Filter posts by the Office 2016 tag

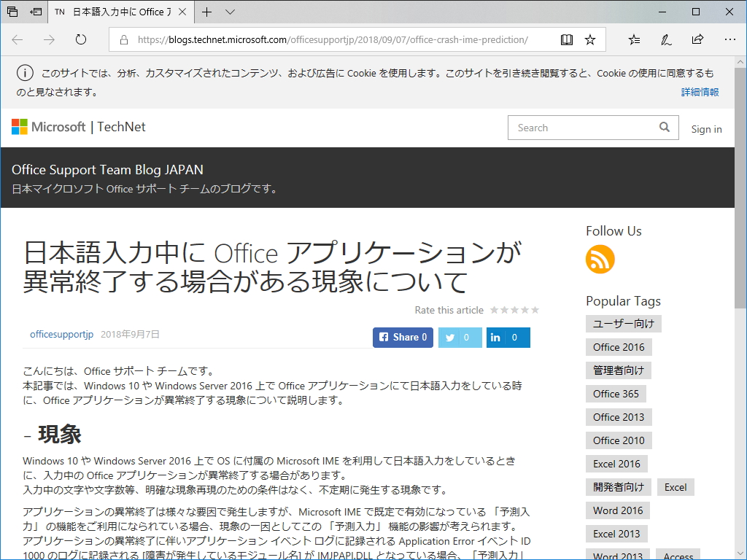click(619, 346)
